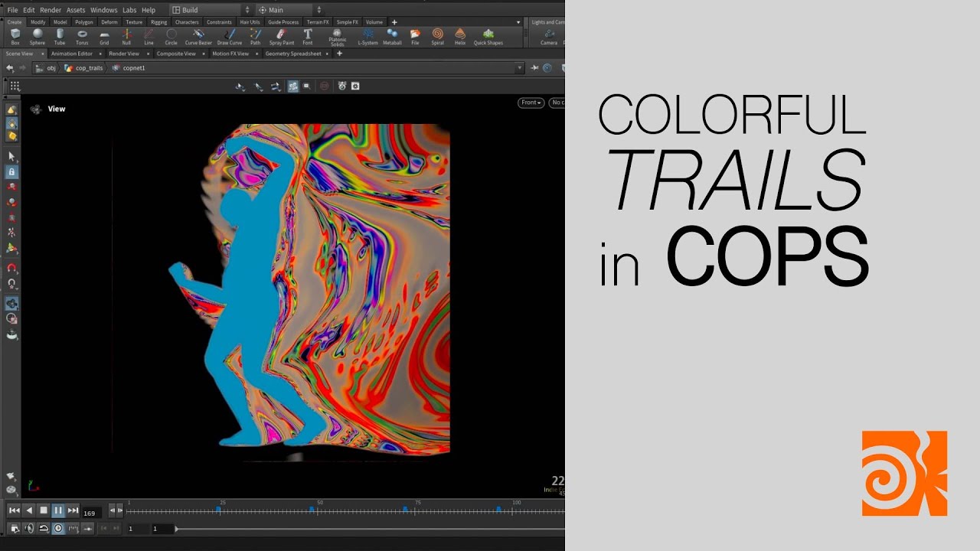Create Platonic Solids object
This screenshot has width=980, height=551.
click(x=338, y=37)
